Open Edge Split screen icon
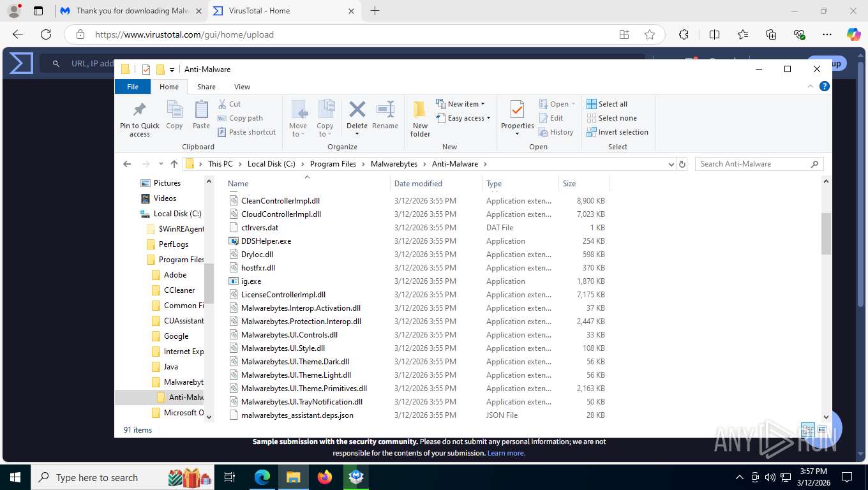868x490 pixels. 714,34
